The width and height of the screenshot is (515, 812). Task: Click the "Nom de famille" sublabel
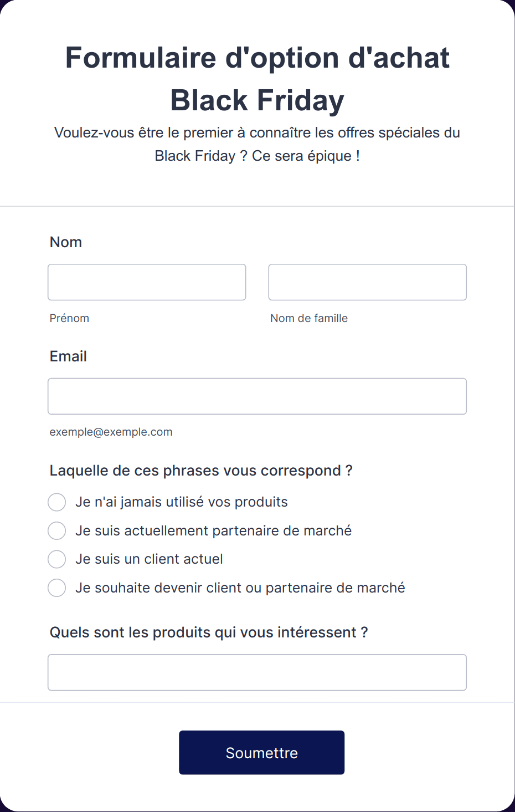pyautogui.click(x=309, y=318)
